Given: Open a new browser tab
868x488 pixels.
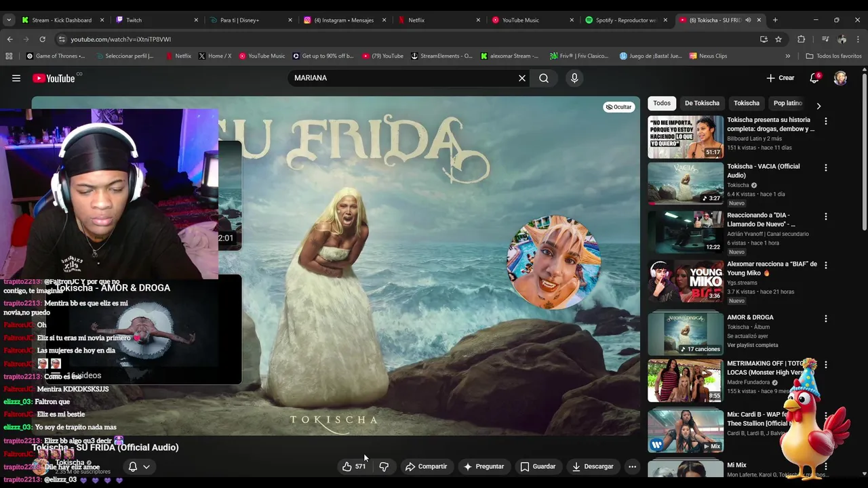Looking at the screenshot, I should click(x=775, y=20).
